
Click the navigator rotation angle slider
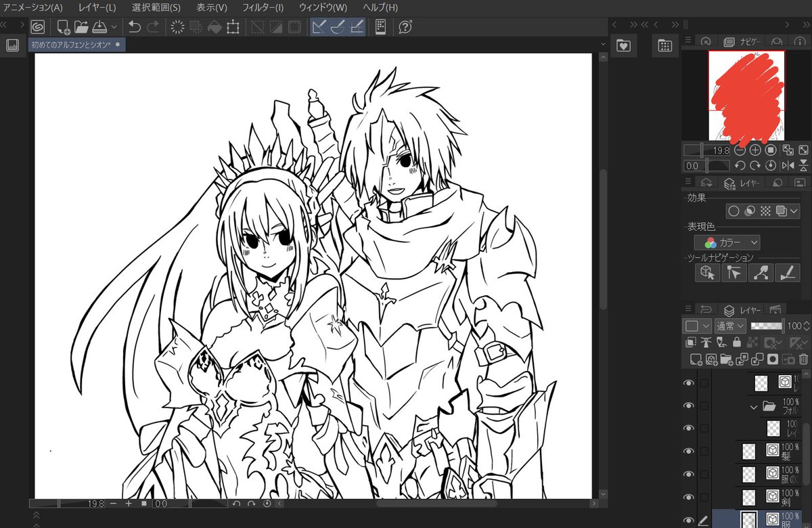pyautogui.click(x=706, y=165)
